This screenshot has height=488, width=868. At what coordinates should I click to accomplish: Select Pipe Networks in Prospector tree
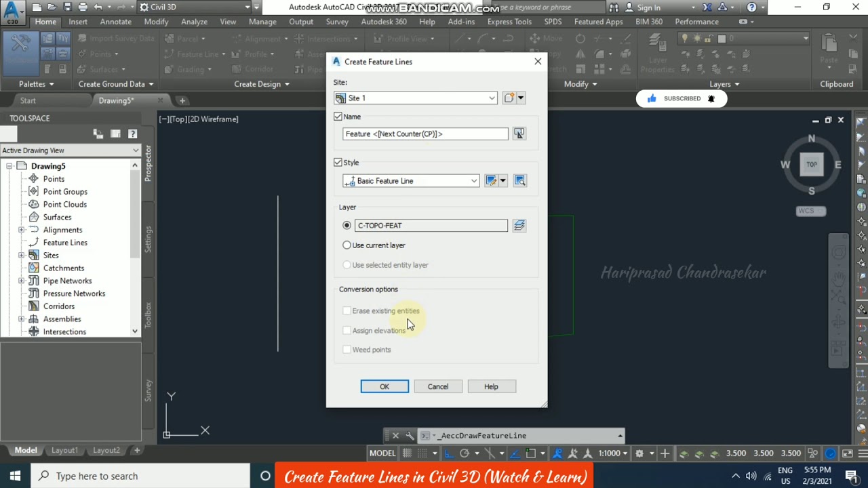click(x=67, y=281)
